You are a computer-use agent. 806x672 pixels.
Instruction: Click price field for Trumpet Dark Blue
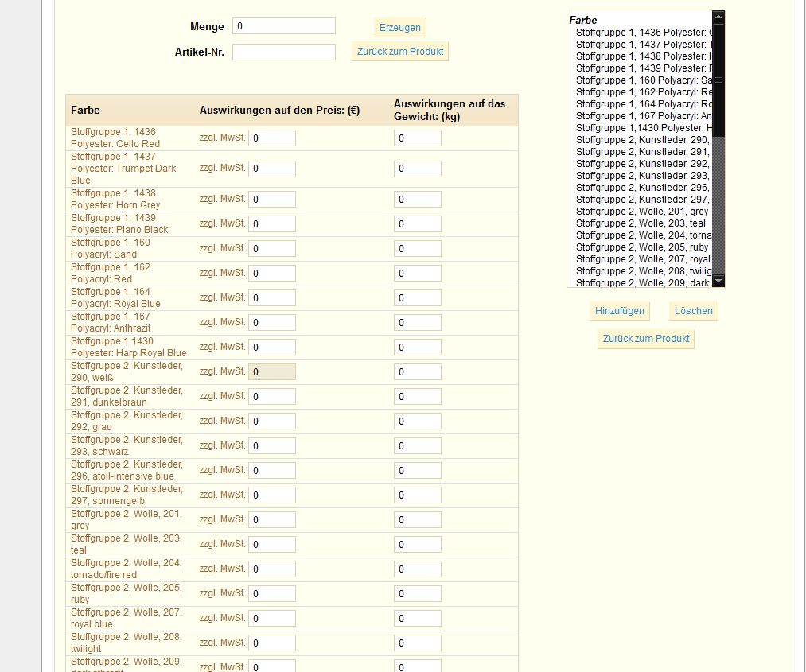(x=272, y=169)
